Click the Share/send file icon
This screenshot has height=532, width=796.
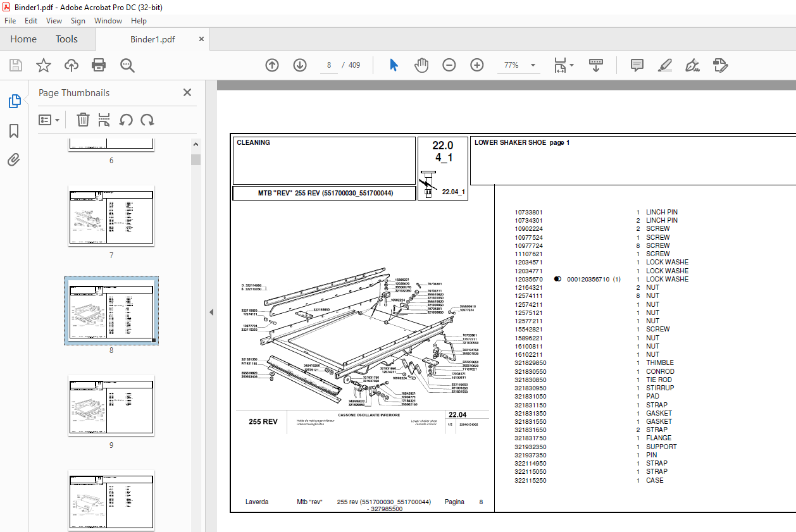(x=720, y=65)
